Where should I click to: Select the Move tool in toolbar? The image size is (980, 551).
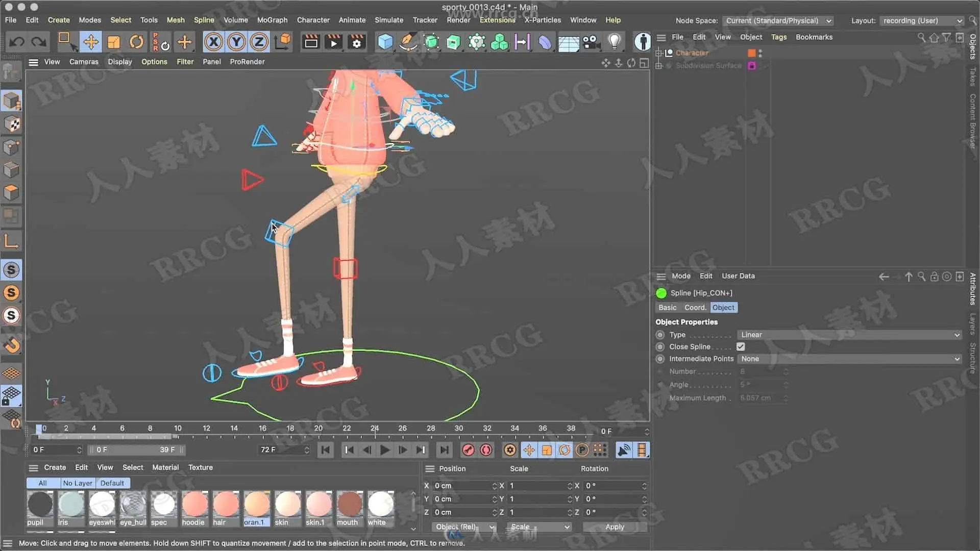(91, 42)
